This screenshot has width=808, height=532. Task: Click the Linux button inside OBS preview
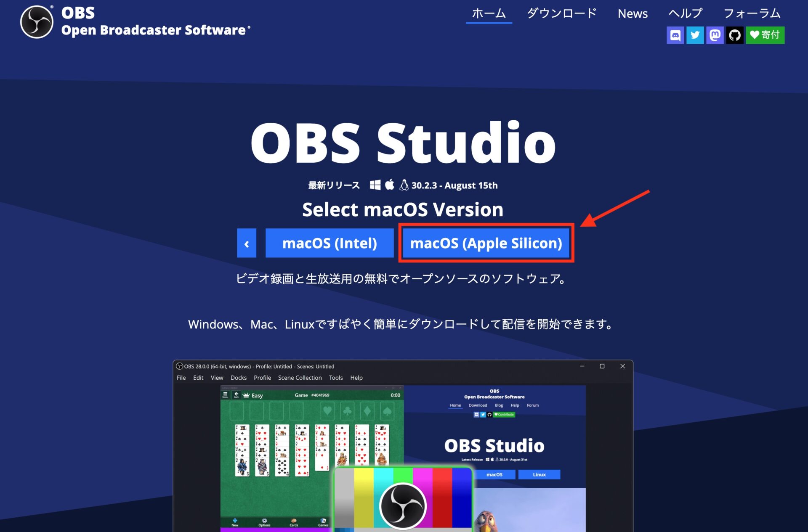point(539,474)
